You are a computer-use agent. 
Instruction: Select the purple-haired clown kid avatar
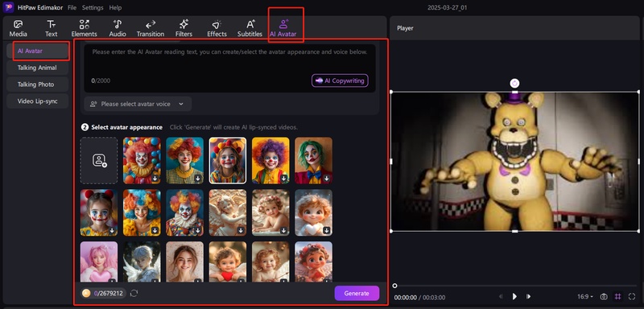coord(270,160)
